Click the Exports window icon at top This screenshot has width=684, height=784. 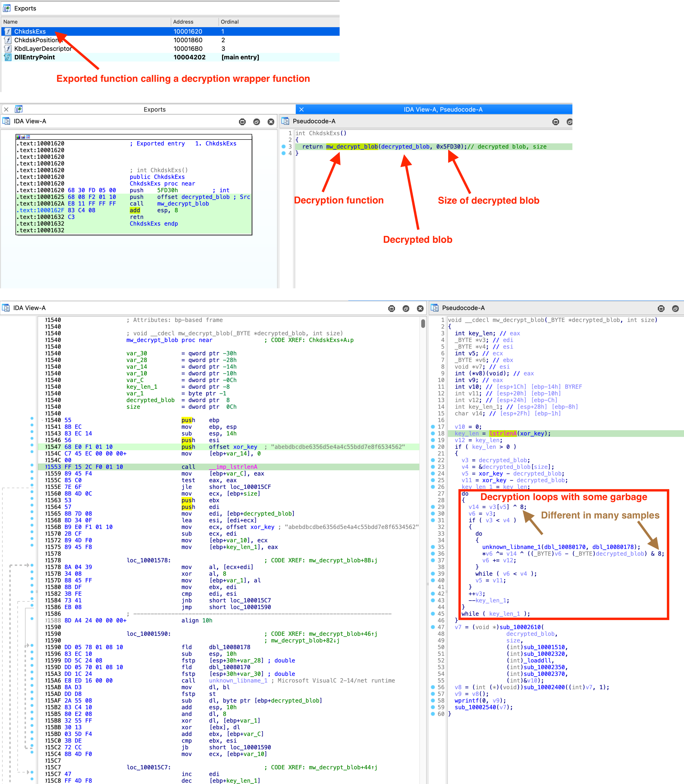(7, 8)
